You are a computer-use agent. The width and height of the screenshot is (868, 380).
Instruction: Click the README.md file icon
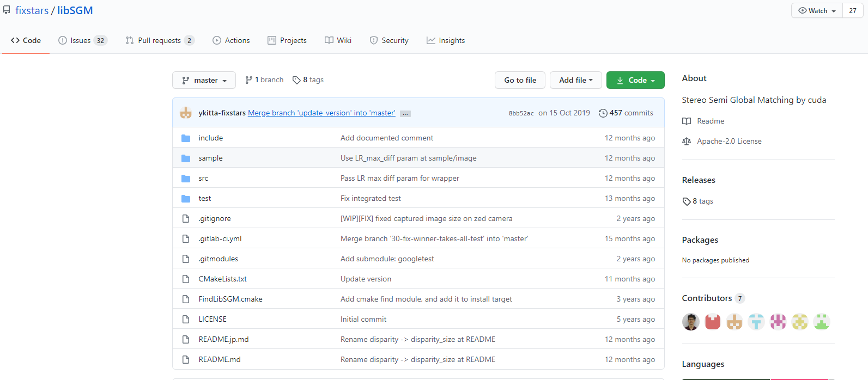186,360
